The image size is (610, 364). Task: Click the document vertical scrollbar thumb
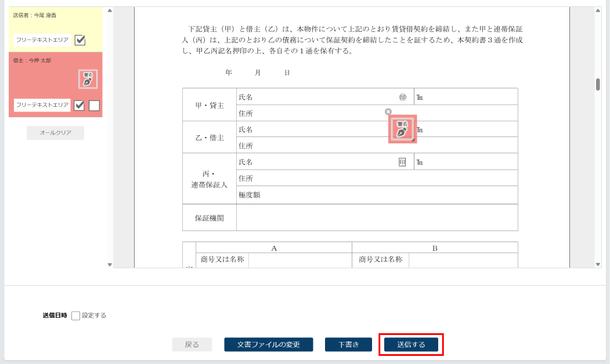[x=598, y=84]
